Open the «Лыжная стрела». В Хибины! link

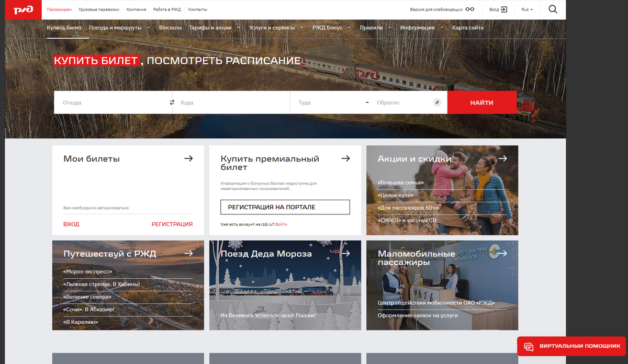click(x=102, y=284)
